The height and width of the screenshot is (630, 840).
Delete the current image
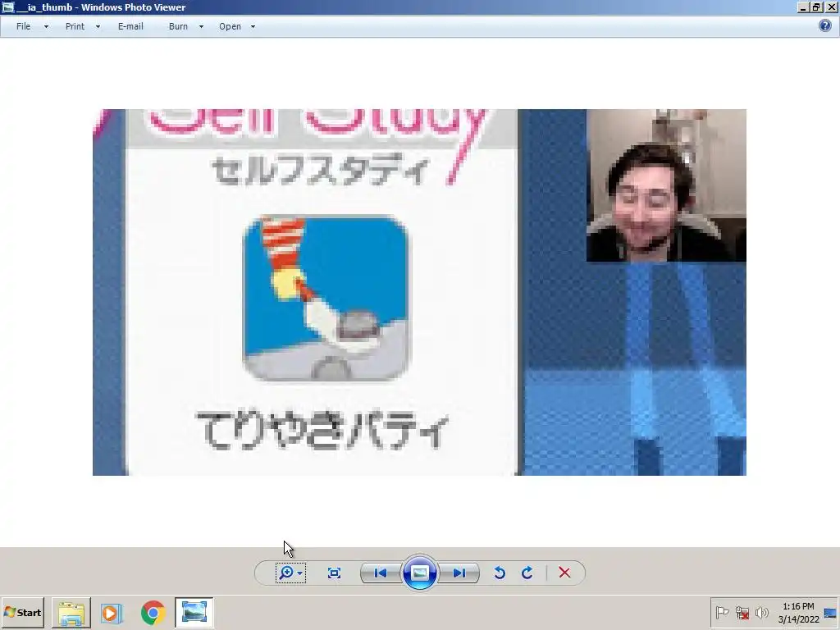point(564,573)
